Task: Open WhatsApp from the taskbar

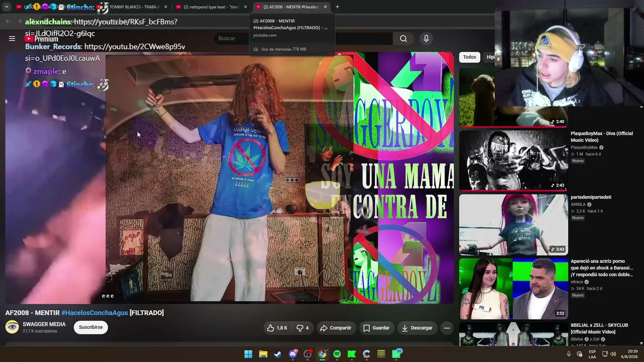Action: click(396, 354)
